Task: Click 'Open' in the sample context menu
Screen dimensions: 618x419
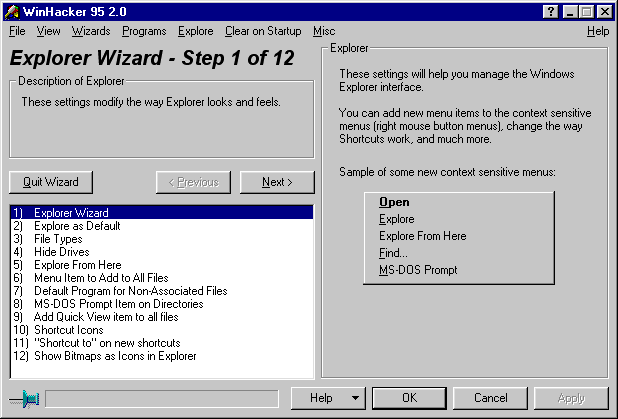Action: (394, 202)
